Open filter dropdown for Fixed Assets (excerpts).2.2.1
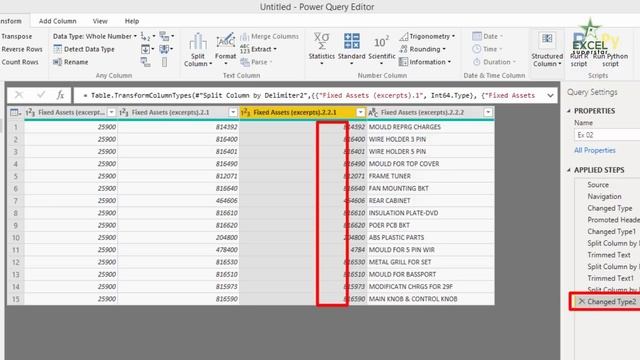The image size is (640, 360). (360, 112)
